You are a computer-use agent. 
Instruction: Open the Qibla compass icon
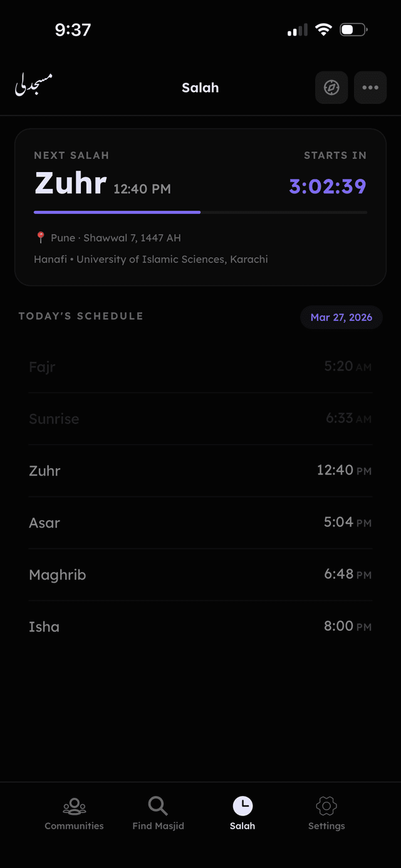click(331, 88)
